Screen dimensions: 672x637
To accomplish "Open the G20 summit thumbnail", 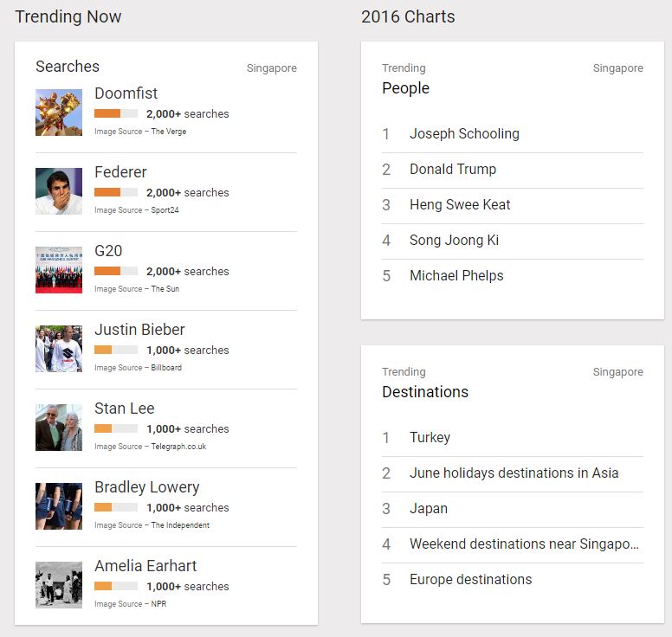I will [x=59, y=270].
